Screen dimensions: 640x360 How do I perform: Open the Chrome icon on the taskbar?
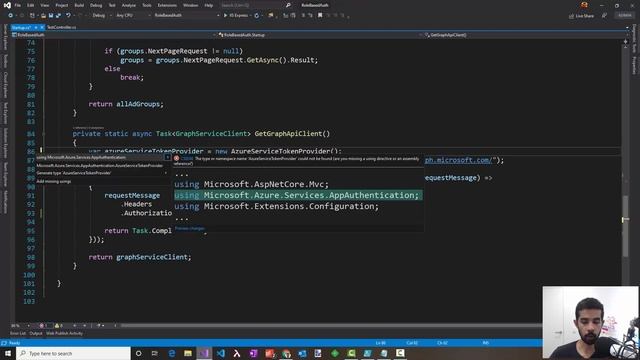click(x=286, y=353)
